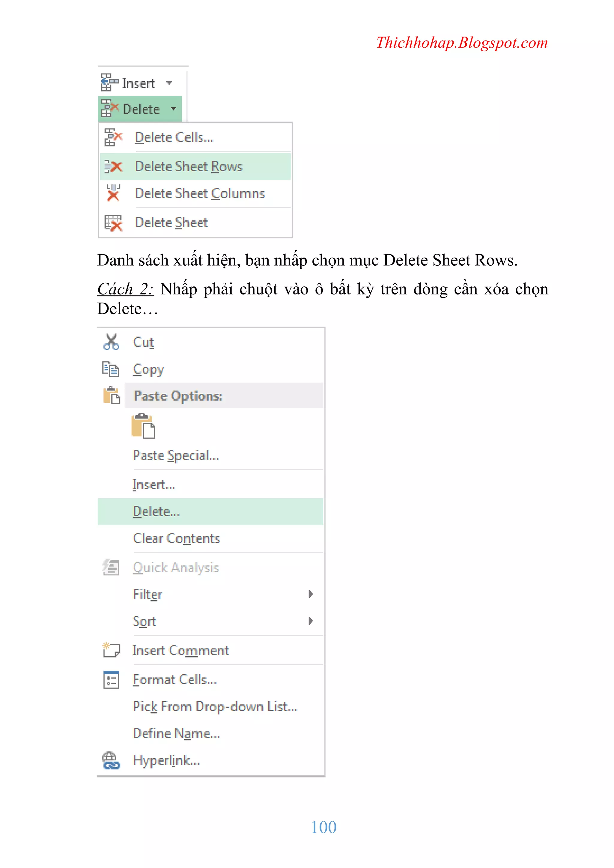Select Paste Special... in context menu

[x=210, y=455]
